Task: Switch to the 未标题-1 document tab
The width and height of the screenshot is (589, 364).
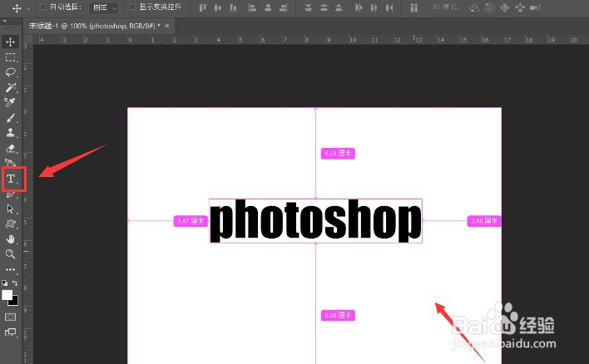Action: click(95, 26)
